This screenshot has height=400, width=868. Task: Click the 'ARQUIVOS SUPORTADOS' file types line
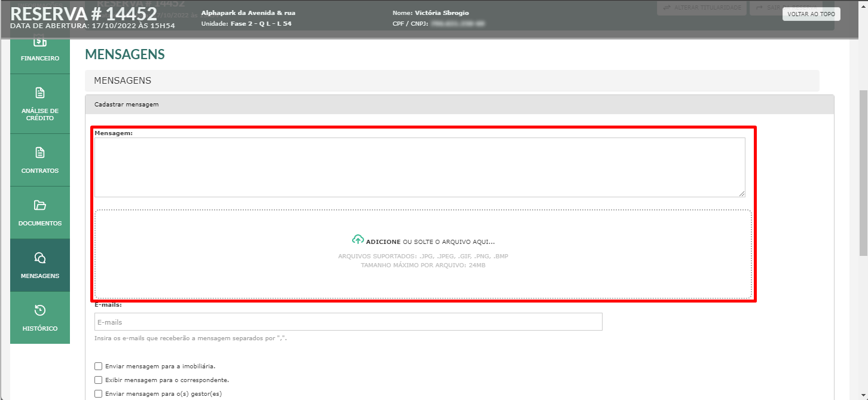(423, 256)
